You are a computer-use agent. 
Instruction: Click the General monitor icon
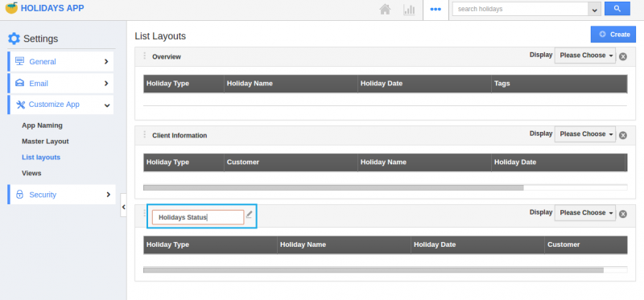coord(19,61)
